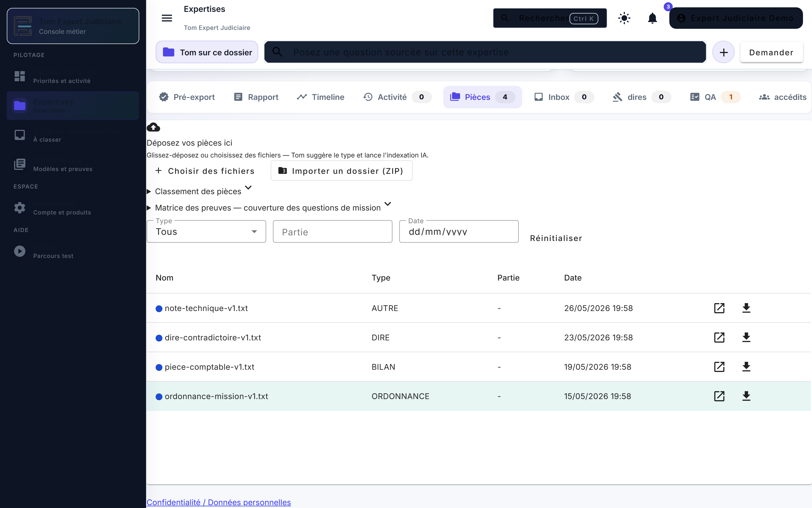812x508 pixels.
Task: Switch to the Pré-export tab
Action: click(187, 97)
